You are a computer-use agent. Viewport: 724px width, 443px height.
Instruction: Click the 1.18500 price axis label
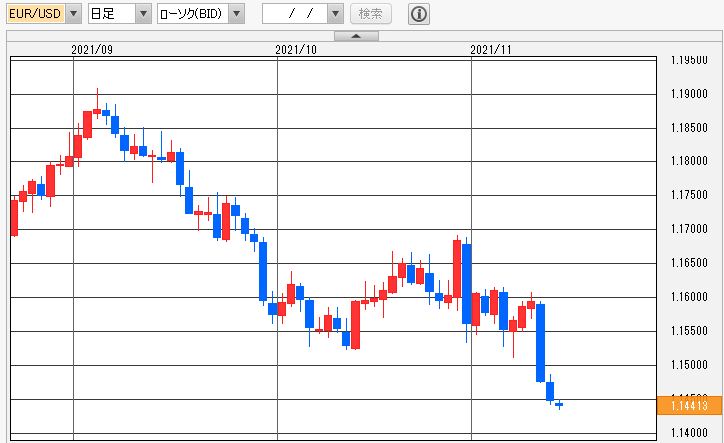(x=689, y=127)
